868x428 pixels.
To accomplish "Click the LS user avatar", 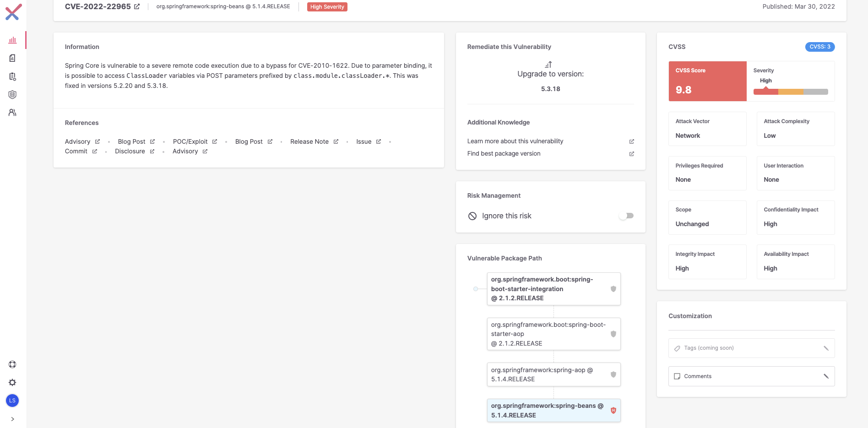I will click(12, 401).
